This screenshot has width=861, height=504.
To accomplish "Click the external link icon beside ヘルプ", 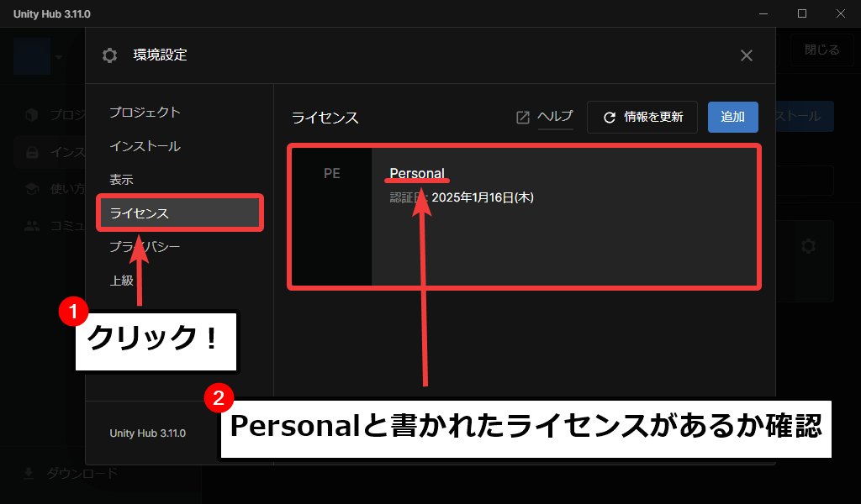I will [523, 117].
